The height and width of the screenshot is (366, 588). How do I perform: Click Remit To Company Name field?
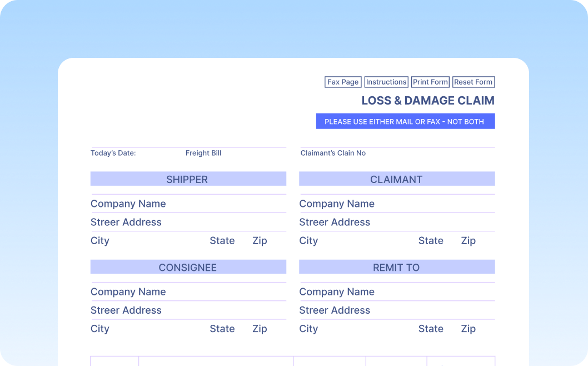[x=433, y=291]
